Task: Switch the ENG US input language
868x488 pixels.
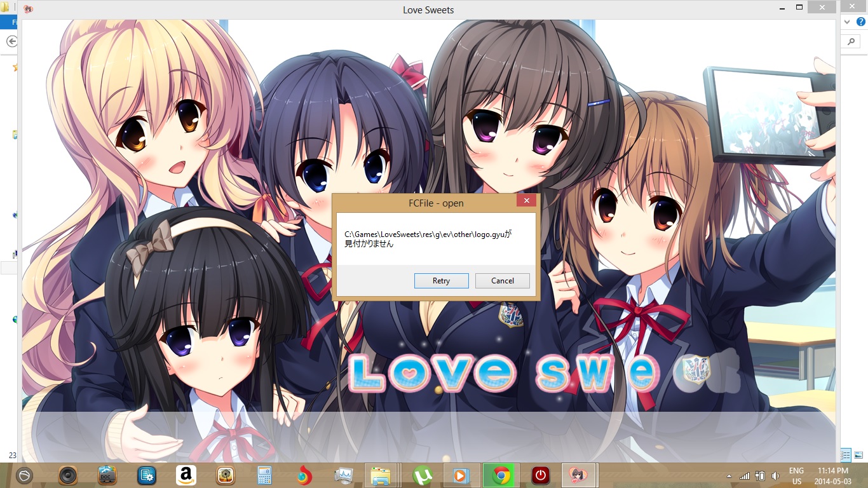Action: click(796, 476)
